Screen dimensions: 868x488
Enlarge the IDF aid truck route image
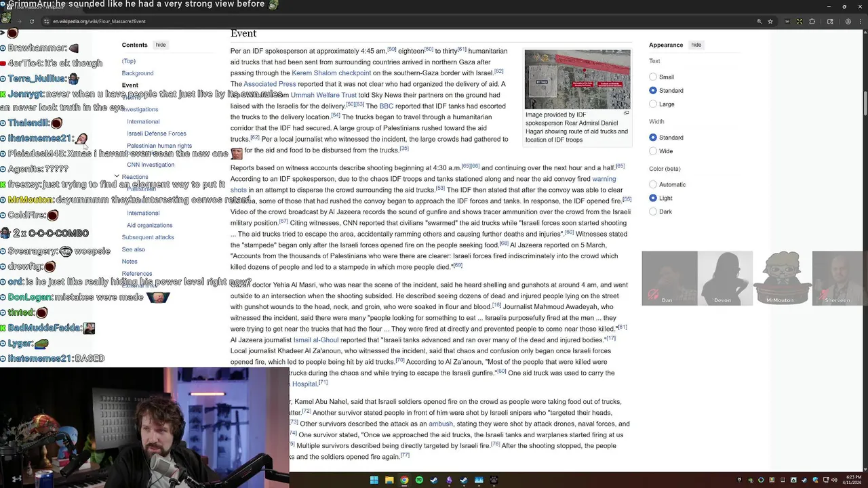[577, 79]
